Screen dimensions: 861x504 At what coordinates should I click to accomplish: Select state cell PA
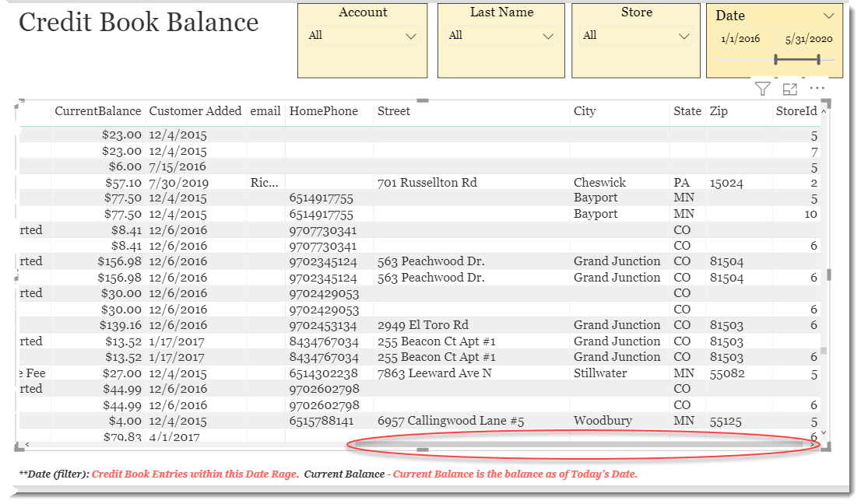681,183
